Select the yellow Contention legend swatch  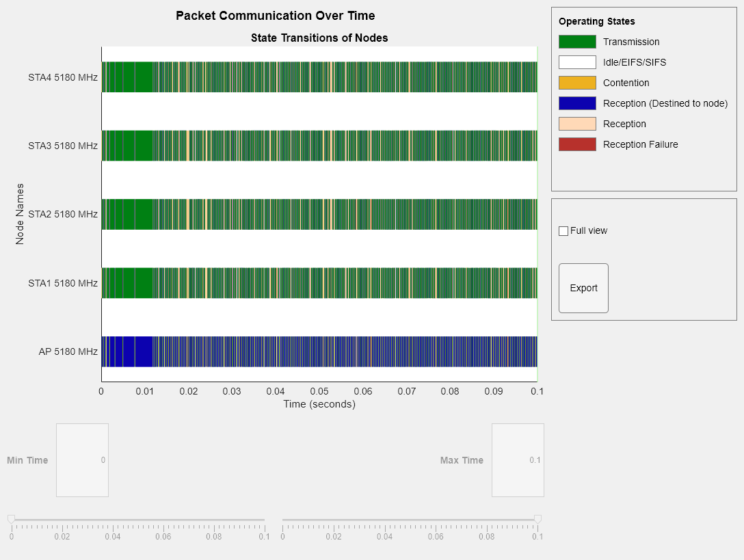[577, 83]
